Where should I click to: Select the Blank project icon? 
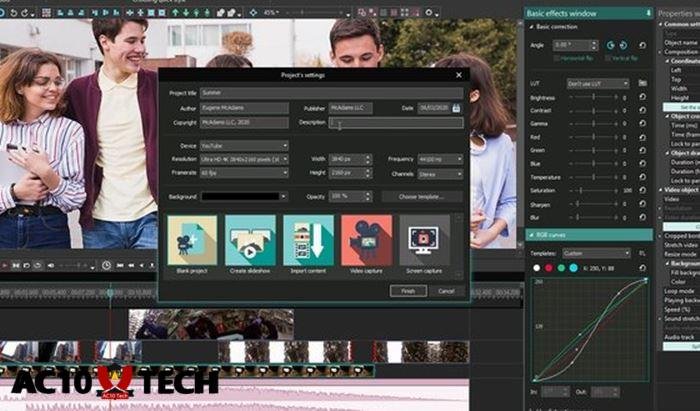(191, 240)
